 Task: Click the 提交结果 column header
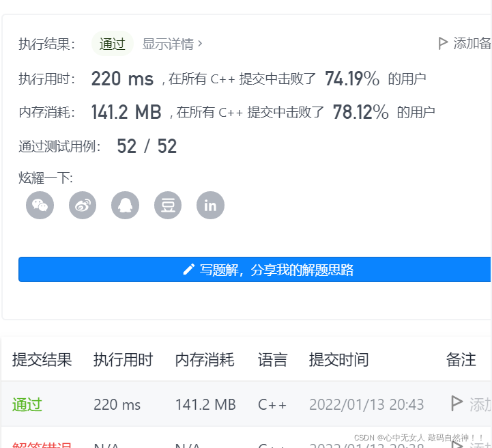[x=42, y=360]
